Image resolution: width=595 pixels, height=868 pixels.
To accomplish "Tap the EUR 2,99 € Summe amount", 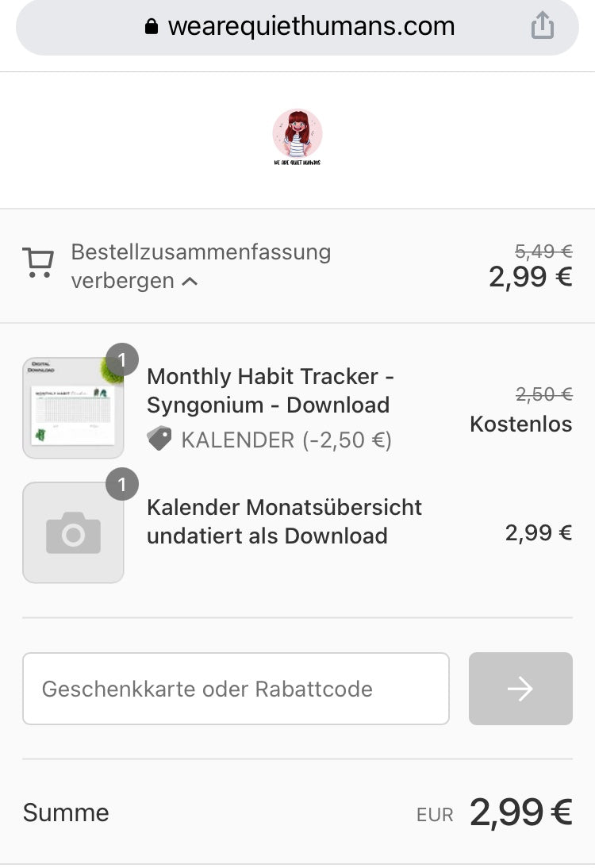I will tap(520, 812).
